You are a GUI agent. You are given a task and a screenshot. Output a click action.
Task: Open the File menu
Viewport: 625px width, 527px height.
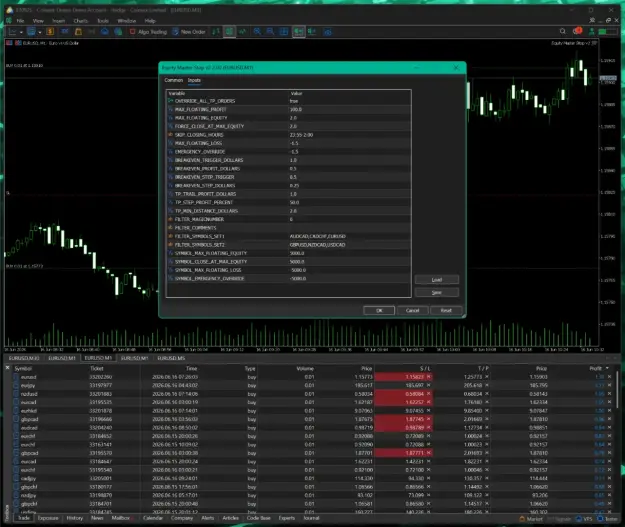(x=20, y=21)
